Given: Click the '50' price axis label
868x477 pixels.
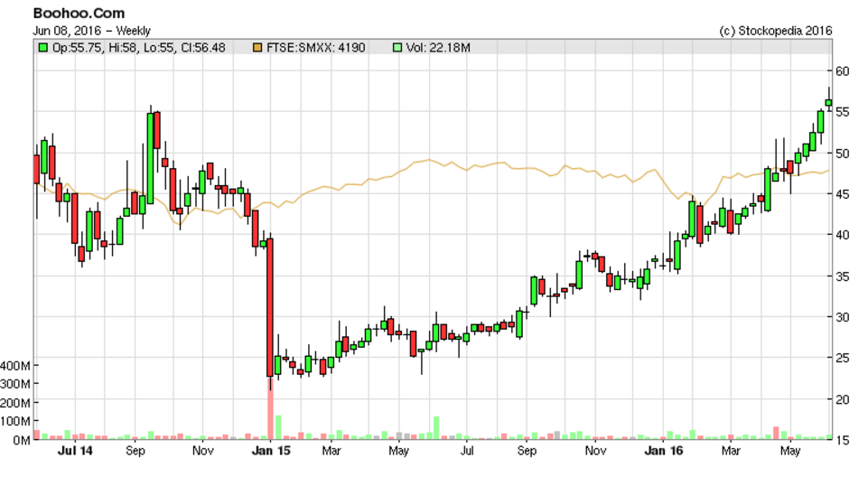Looking at the screenshot, I should (842, 153).
